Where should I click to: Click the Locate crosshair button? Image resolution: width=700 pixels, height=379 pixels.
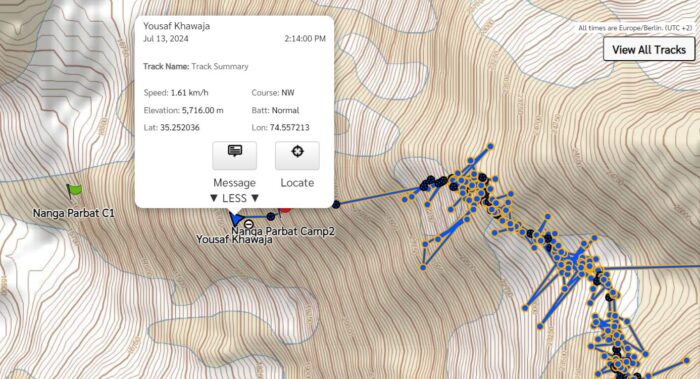[x=297, y=155]
